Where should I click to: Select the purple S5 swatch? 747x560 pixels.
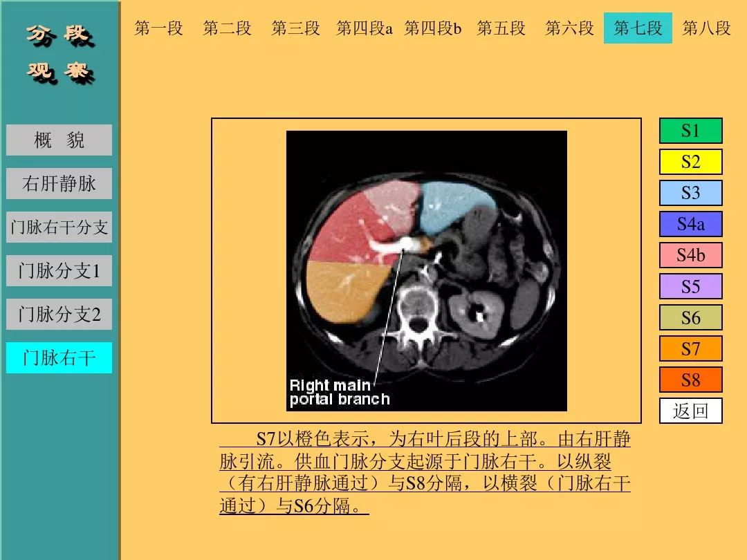point(690,286)
